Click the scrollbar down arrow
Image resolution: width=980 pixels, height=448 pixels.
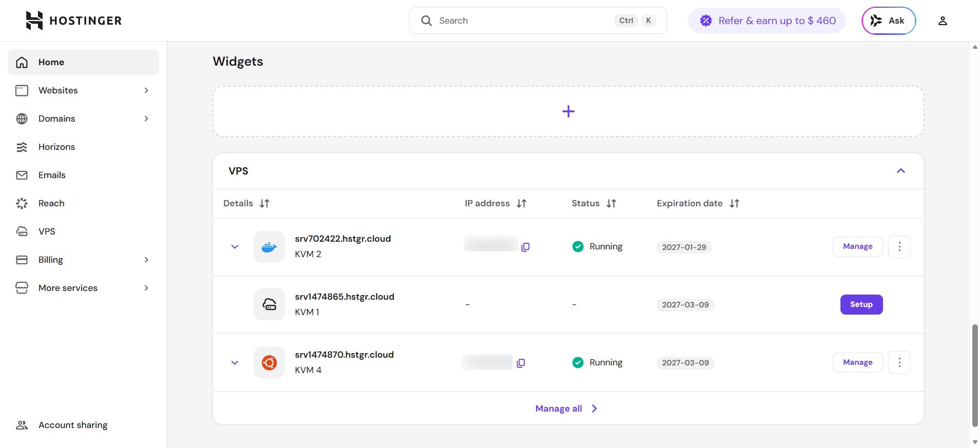tap(975, 442)
